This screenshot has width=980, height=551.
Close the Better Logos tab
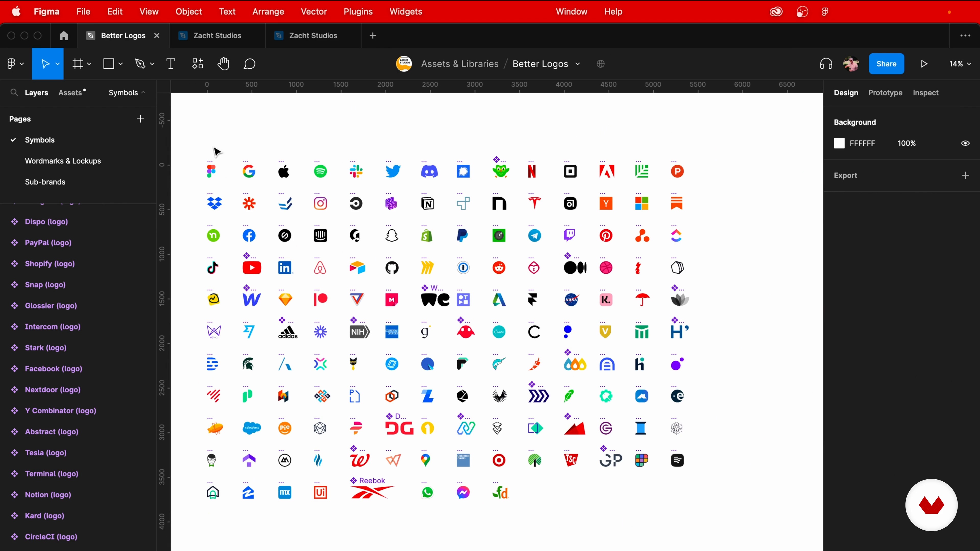point(156,36)
